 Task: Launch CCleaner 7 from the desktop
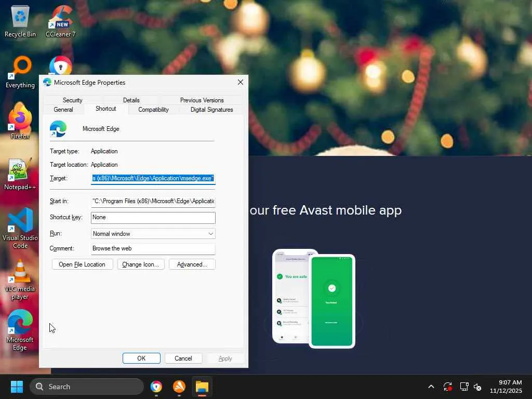tap(61, 21)
